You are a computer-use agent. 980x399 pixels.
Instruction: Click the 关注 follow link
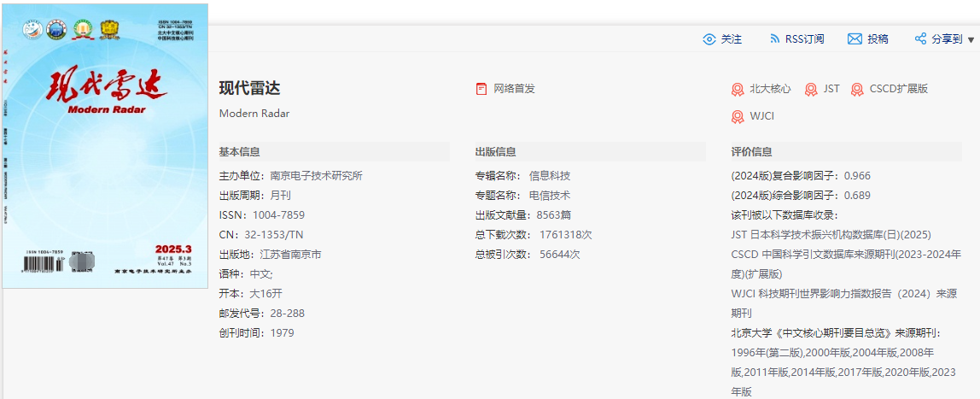click(x=732, y=38)
